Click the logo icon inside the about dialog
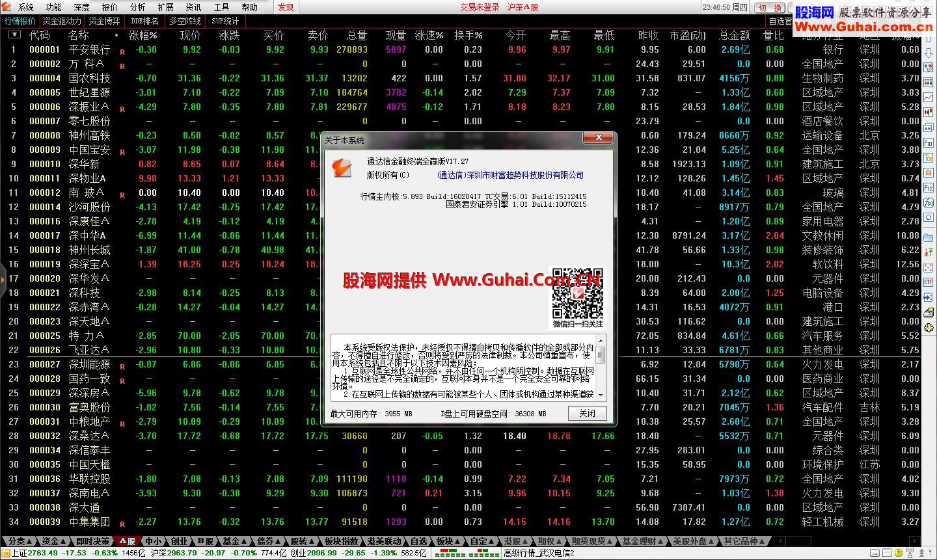The width and height of the screenshot is (937, 560). pos(341,167)
